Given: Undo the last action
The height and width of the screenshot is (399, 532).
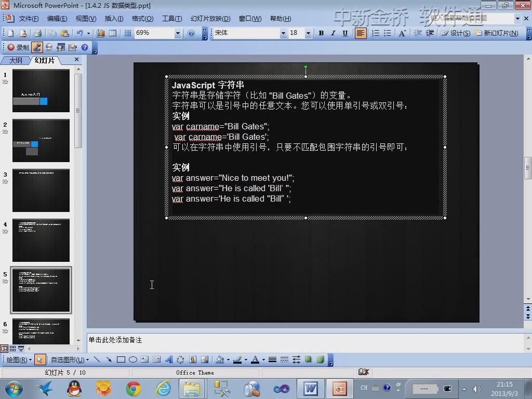Looking at the screenshot, I should pyautogui.click(x=79, y=33).
